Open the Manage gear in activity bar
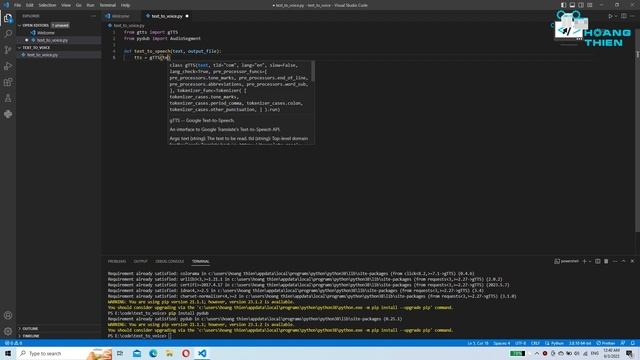640x360 pixels. click(8, 331)
